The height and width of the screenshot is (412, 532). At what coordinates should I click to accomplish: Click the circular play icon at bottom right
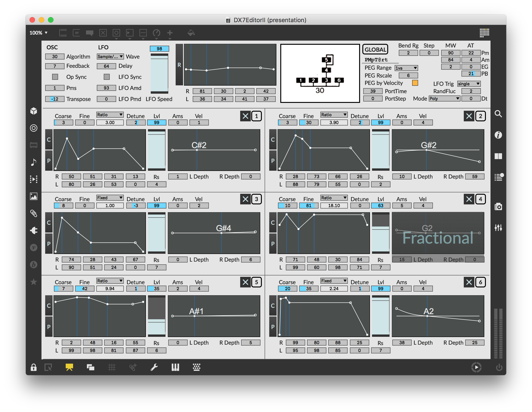click(x=476, y=367)
